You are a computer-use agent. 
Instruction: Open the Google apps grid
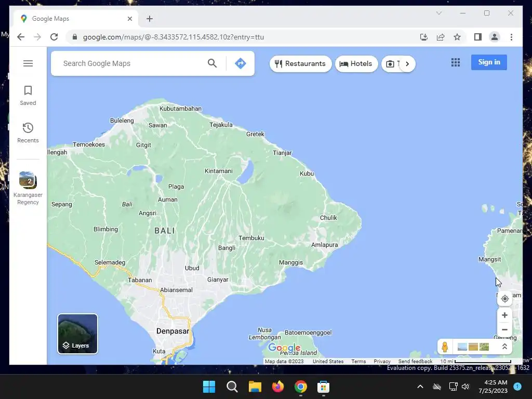pos(456,62)
